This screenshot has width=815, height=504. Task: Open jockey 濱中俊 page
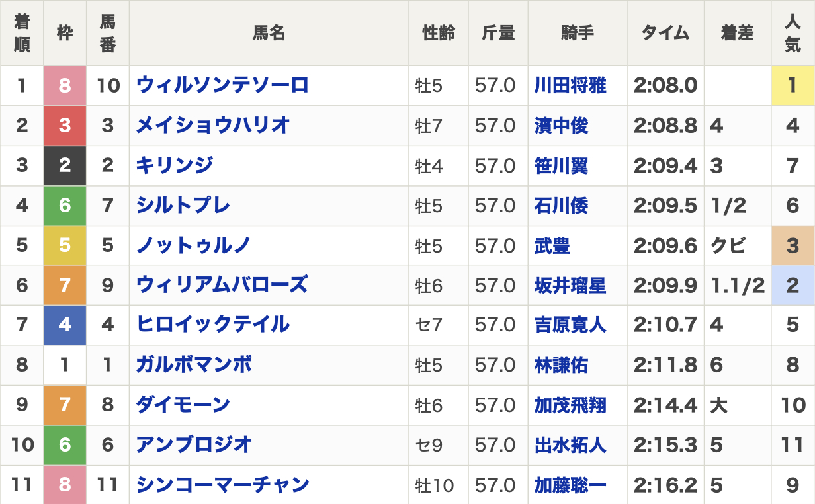click(561, 126)
